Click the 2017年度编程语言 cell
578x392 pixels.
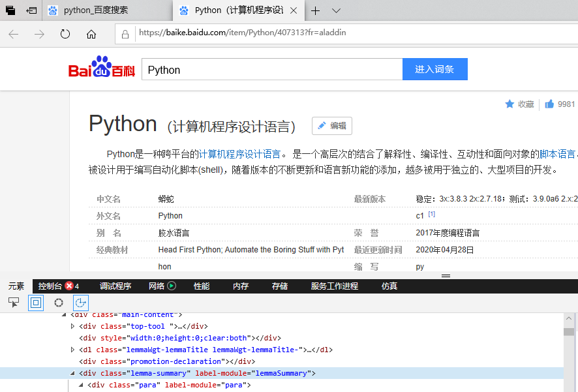point(448,234)
